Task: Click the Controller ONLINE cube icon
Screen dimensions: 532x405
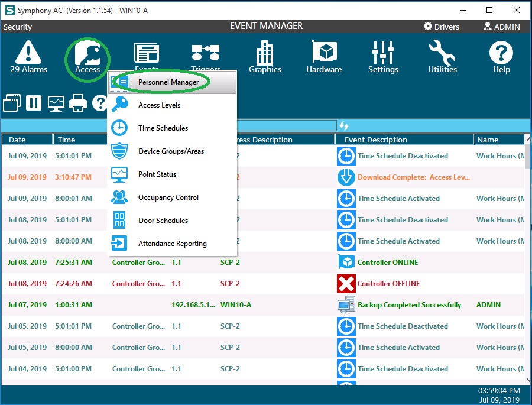Action: click(x=346, y=262)
